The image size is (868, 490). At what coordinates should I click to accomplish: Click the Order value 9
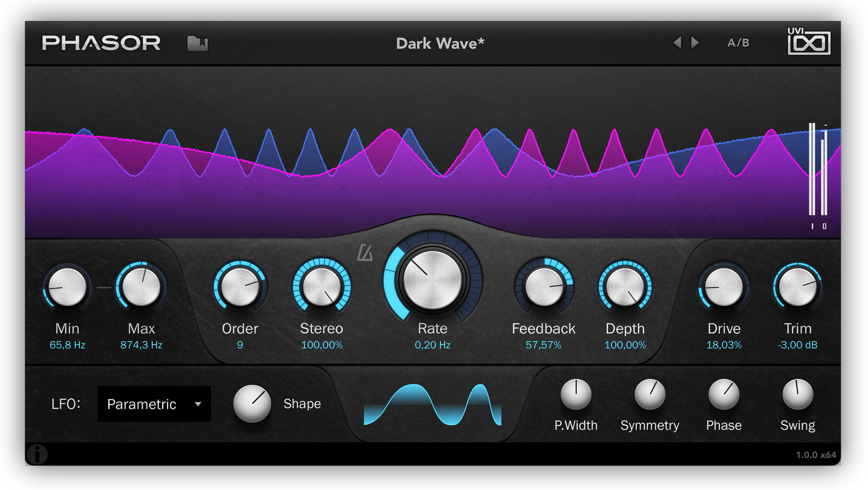(240, 345)
